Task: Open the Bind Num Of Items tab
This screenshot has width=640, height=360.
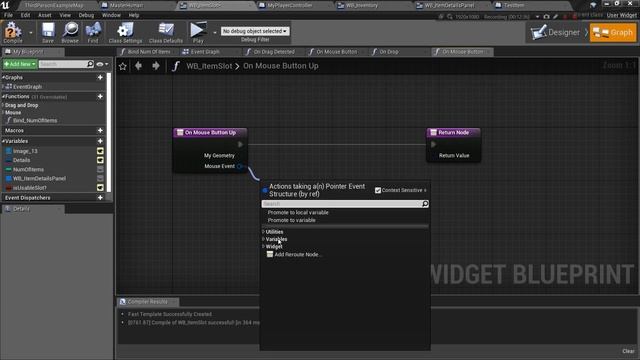Action: pyautogui.click(x=149, y=52)
